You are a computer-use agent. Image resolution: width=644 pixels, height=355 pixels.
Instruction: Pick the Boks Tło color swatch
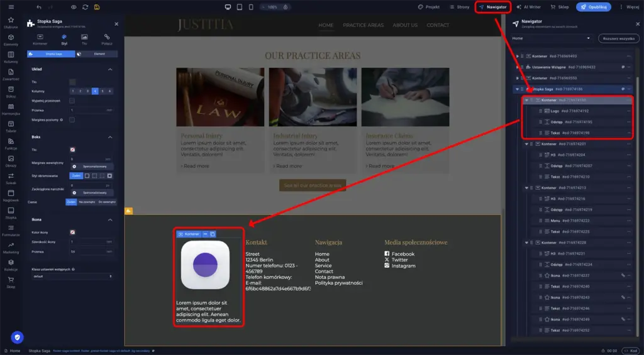pos(72,150)
